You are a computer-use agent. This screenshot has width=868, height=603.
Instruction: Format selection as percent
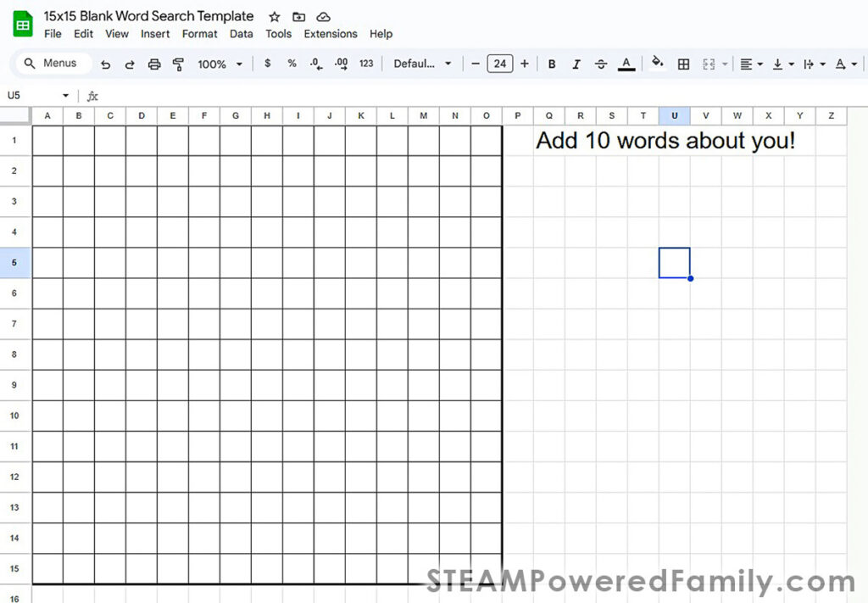292,64
